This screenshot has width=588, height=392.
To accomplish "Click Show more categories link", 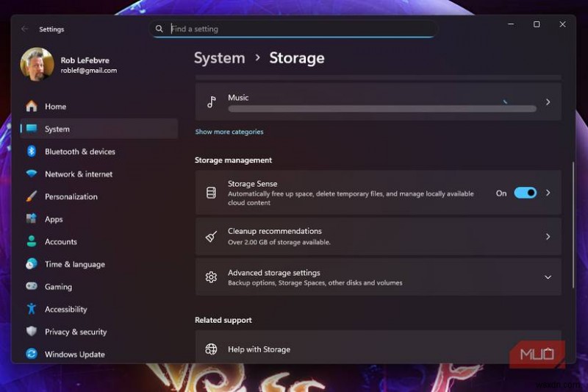I will [229, 132].
